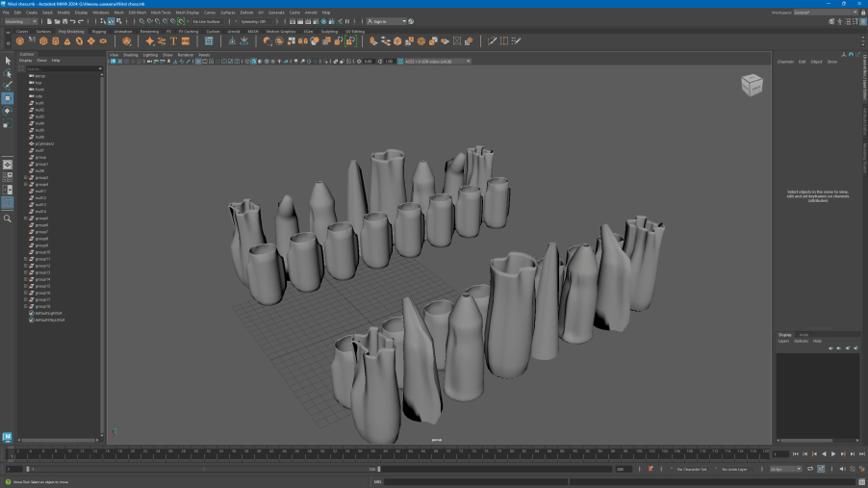Click the Save scene icon
The height and width of the screenshot is (488, 868).
(64, 21)
